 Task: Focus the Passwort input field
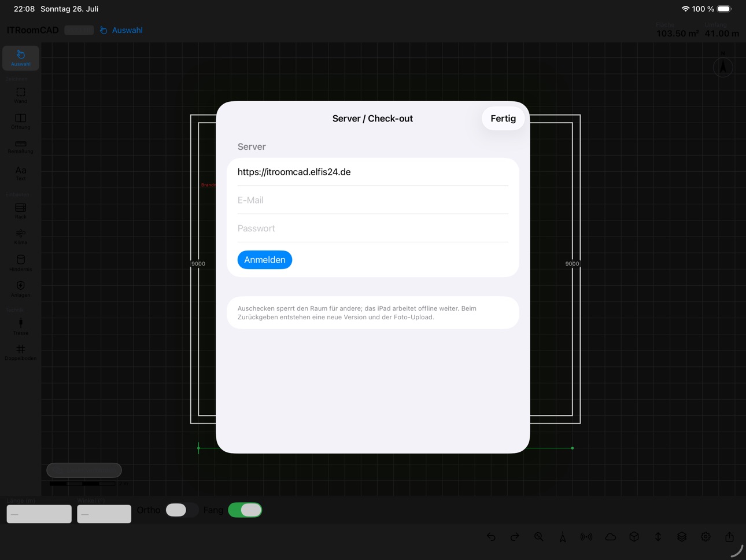(x=373, y=229)
